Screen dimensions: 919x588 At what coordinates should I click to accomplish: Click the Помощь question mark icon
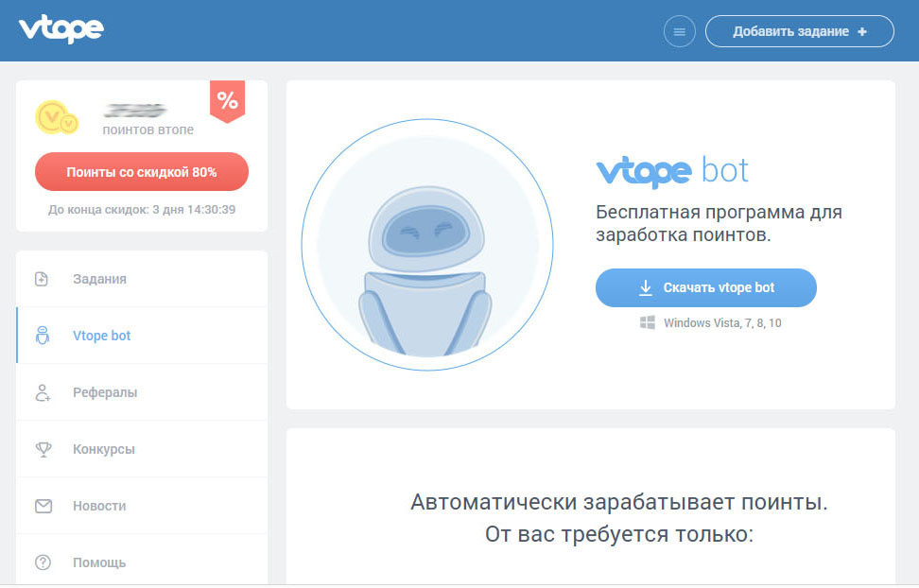41,562
